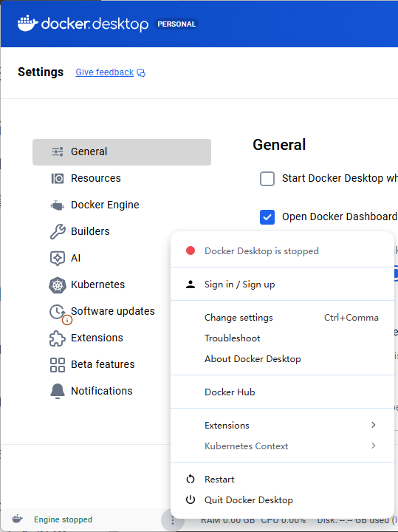Click the AI sparkle icon in sidebar

[58, 258]
